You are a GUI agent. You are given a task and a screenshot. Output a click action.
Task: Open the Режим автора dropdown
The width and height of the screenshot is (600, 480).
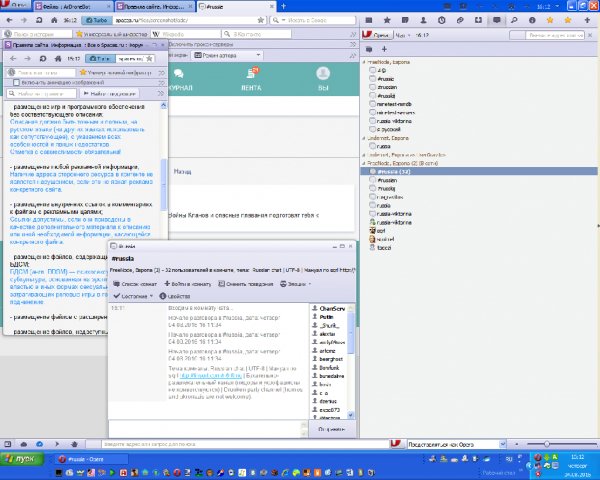click(227, 55)
